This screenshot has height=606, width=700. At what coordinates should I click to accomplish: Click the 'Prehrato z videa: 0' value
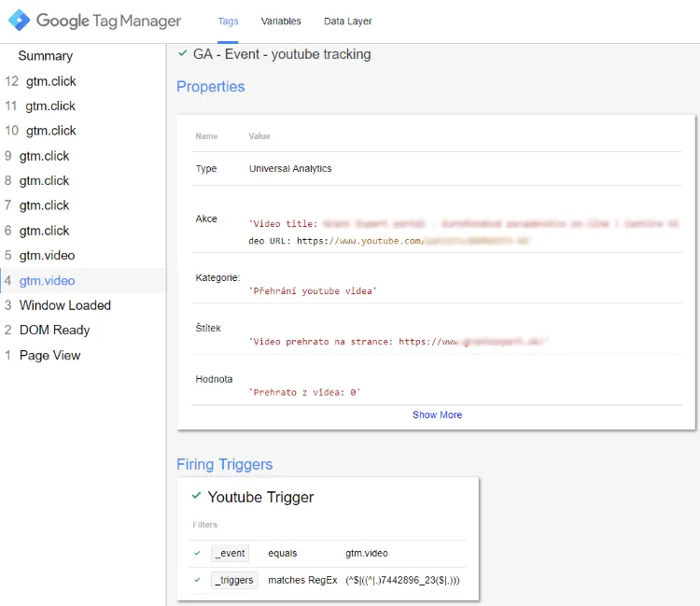coord(304,392)
